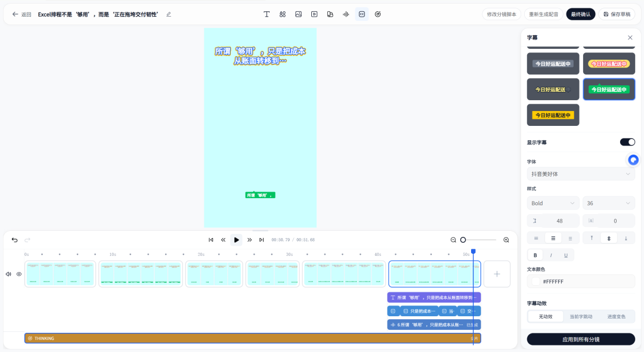Select the 进度变色 animation tab

[616, 317]
